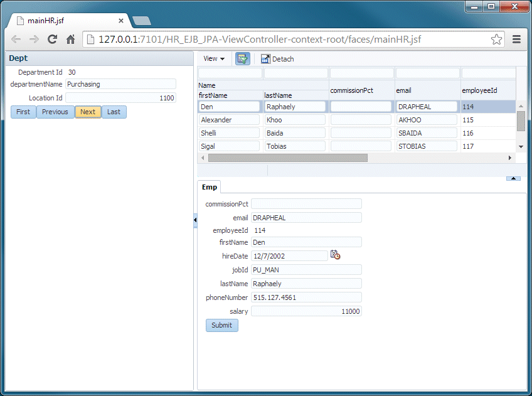Image resolution: width=532 pixels, height=396 pixels.
Task: Click the browser home icon
Action: pyautogui.click(x=70, y=40)
